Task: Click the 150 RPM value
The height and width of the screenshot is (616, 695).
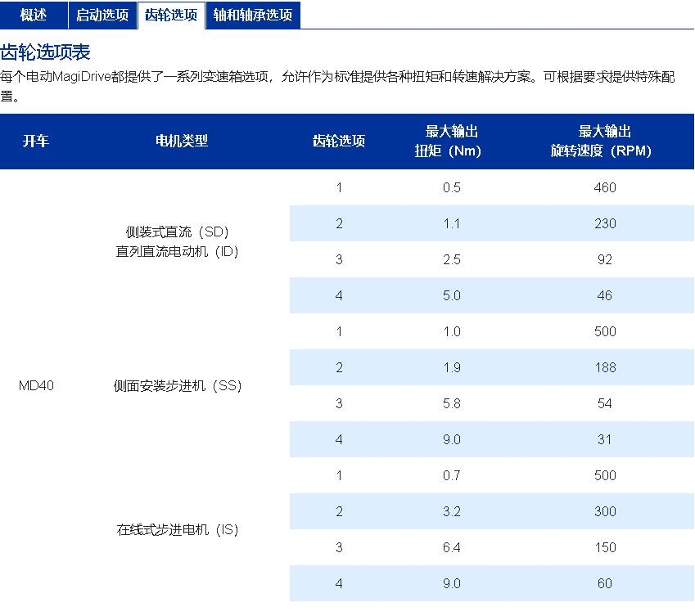Action: click(x=605, y=547)
